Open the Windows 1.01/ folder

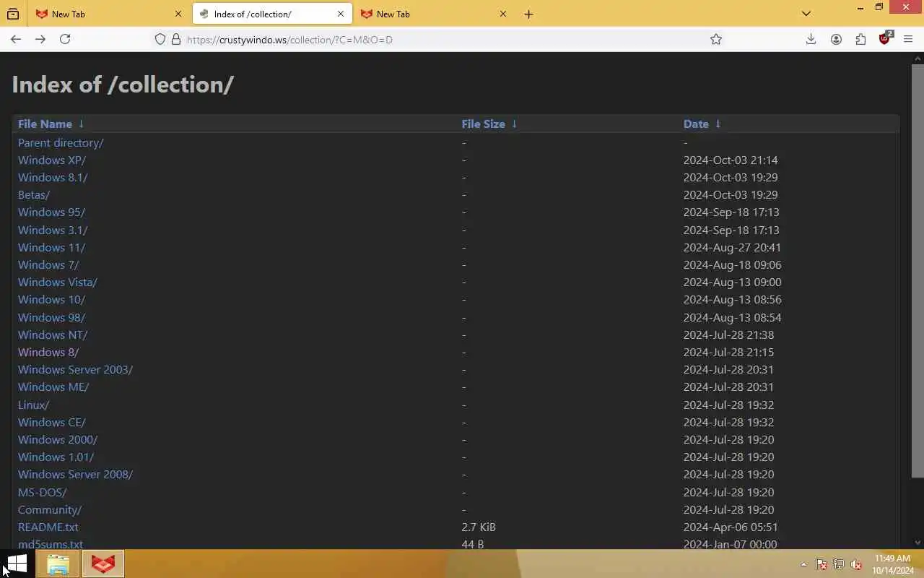tap(56, 457)
